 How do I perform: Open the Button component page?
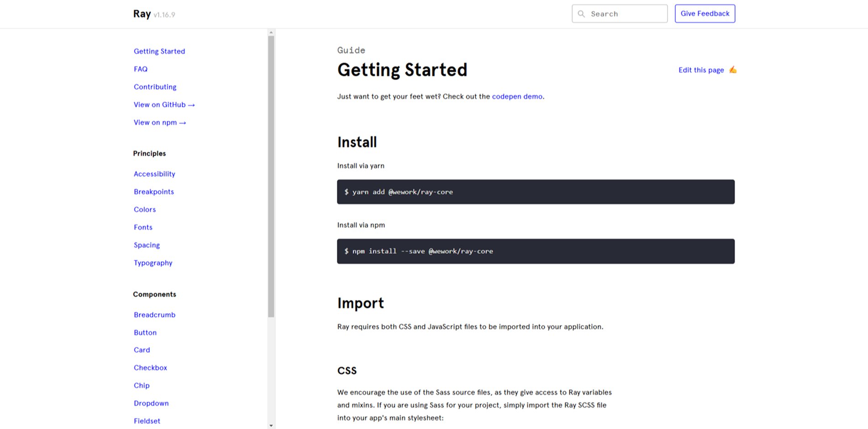[x=145, y=333]
